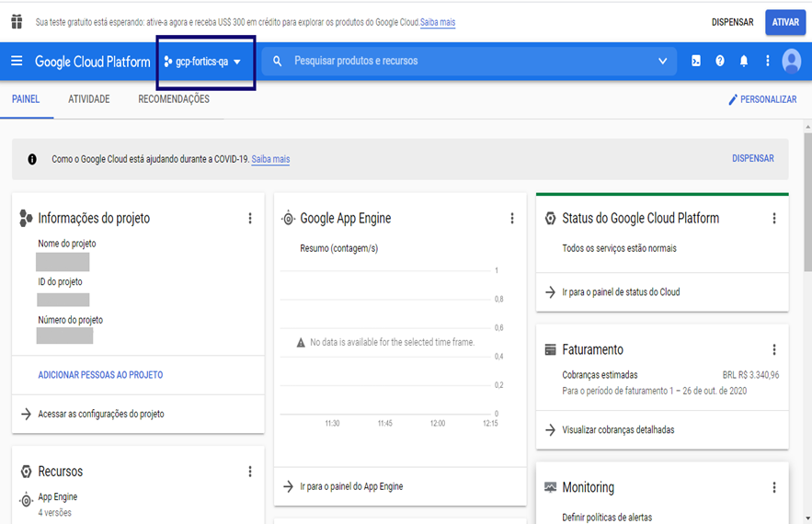
Task: Expand the search bar dropdown chevron
Action: click(x=662, y=61)
